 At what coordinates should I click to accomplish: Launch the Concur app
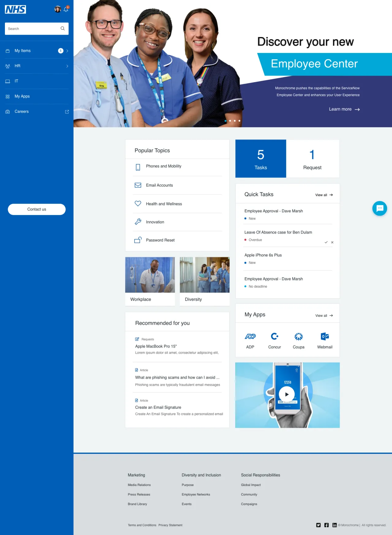(x=275, y=340)
